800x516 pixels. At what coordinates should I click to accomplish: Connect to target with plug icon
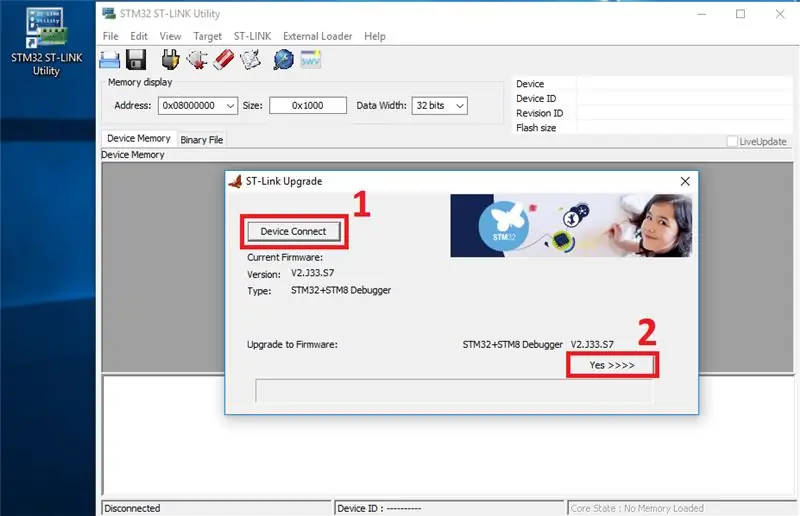pyautogui.click(x=170, y=60)
